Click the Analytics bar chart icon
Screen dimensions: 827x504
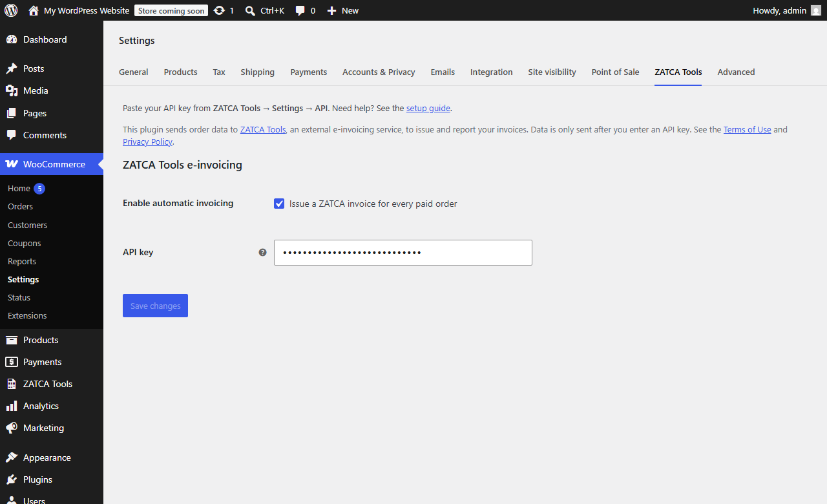[x=12, y=406]
